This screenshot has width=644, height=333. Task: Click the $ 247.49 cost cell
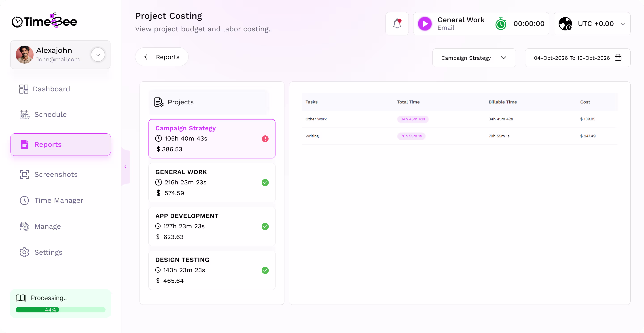click(x=588, y=136)
